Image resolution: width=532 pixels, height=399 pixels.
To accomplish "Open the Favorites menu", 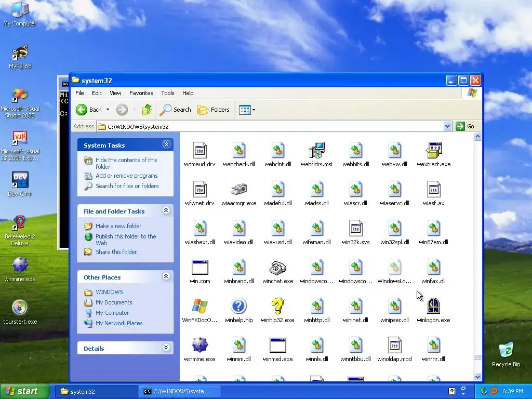I will pos(141,93).
